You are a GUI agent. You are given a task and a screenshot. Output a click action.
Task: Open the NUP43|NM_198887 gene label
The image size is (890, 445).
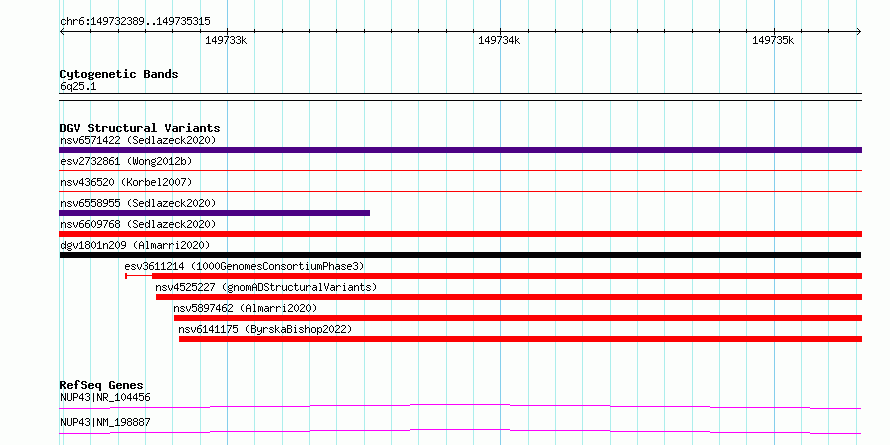pyautogui.click(x=105, y=422)
